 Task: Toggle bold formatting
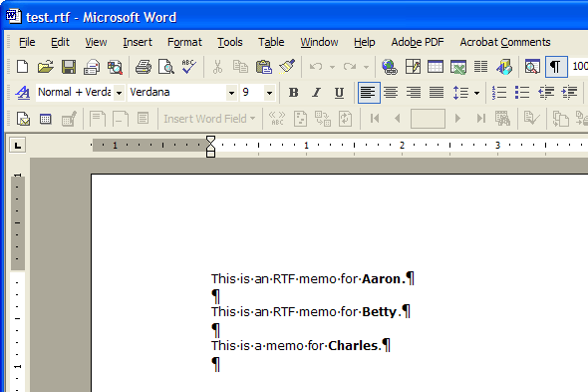point(294,93)
